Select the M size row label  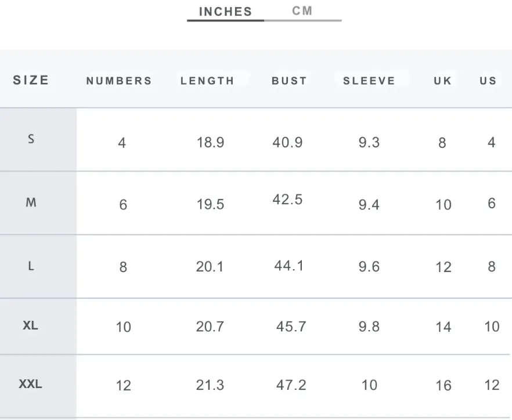[31, 202]
